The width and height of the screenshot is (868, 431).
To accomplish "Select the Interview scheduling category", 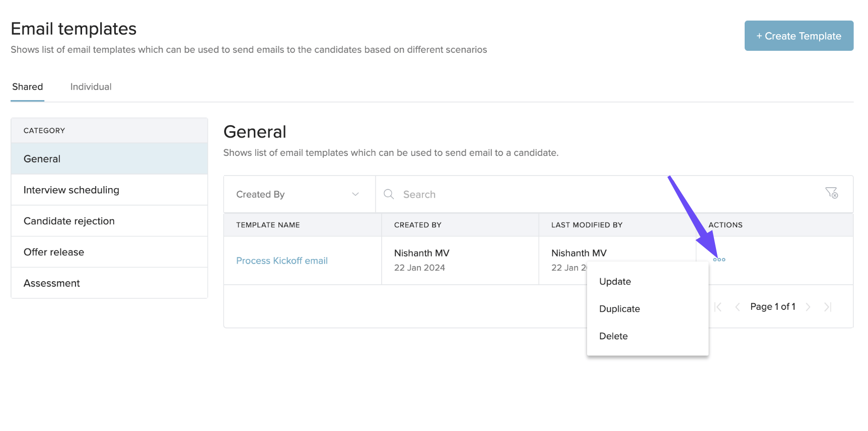I will 71,190.
